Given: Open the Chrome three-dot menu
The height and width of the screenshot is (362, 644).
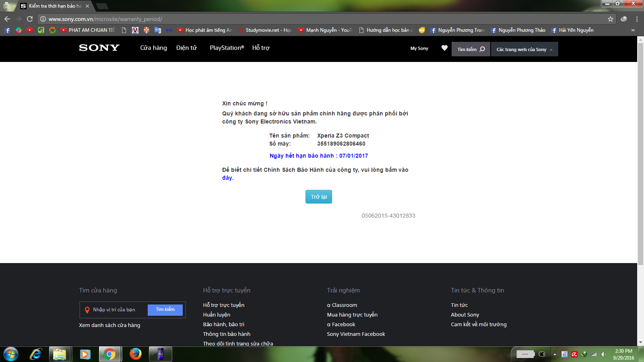Looking at the screenshot, I should point(637,19).
